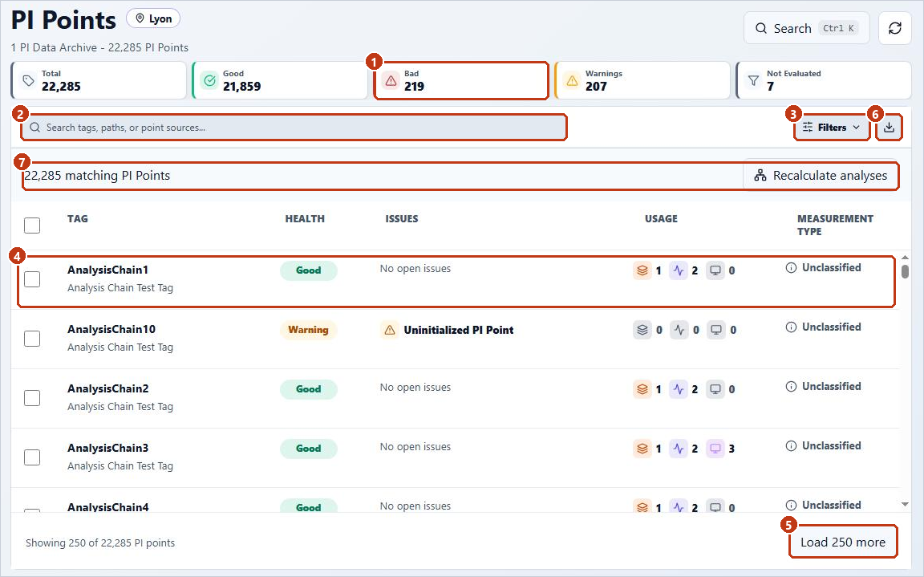Image resolution: width=924 pixels, height=577 pixels.
Task: Filter by the Warnings 207 card
Action: coord(642,80)
